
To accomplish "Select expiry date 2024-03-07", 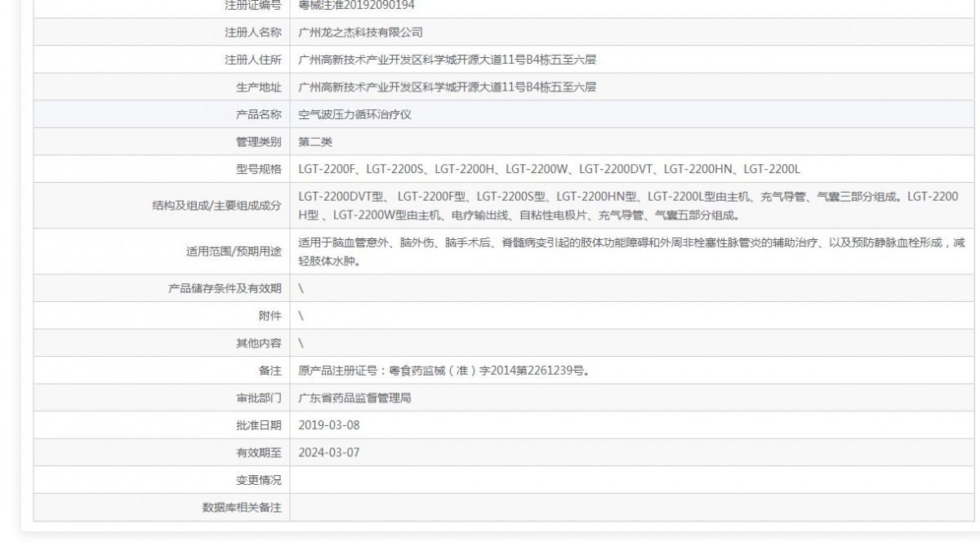I will point(329,452).
